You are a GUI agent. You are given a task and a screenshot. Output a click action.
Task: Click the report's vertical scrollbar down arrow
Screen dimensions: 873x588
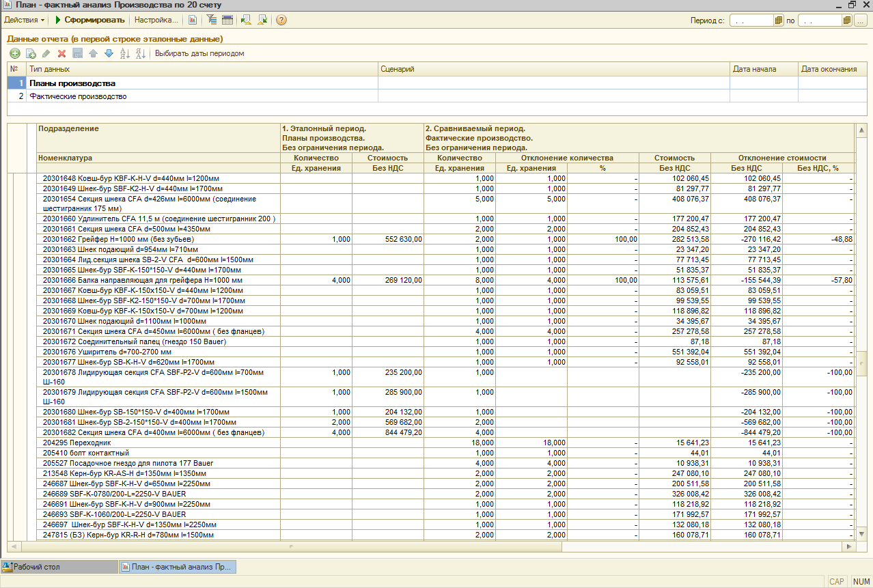click(x=861, y=533)
